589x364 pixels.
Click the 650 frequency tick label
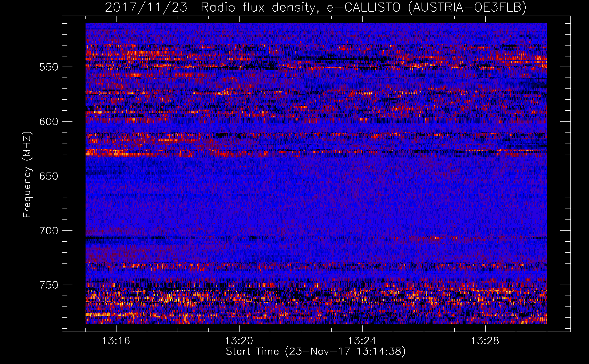point(49,176)
